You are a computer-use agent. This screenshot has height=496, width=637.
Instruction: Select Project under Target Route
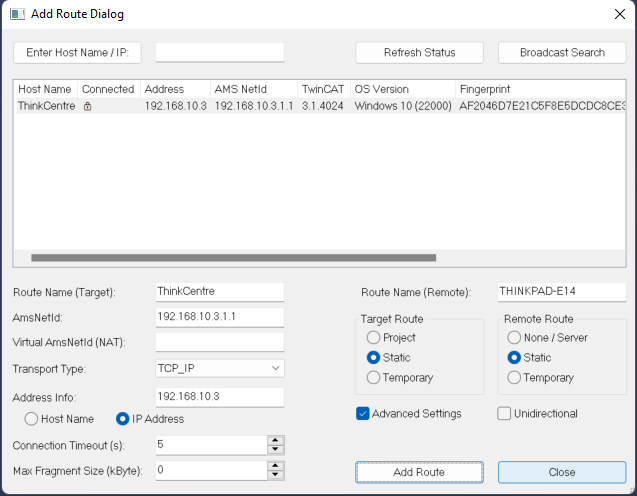click(374, 338)
